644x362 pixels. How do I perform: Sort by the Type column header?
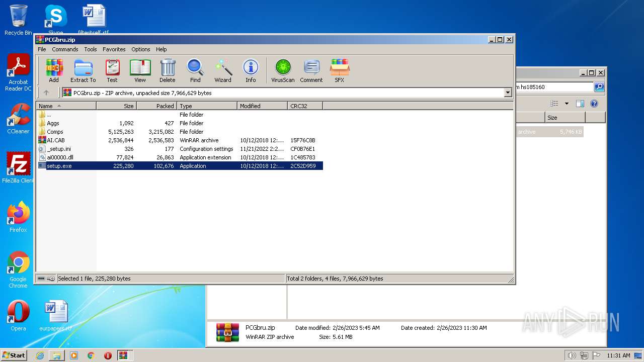point(207,106)
